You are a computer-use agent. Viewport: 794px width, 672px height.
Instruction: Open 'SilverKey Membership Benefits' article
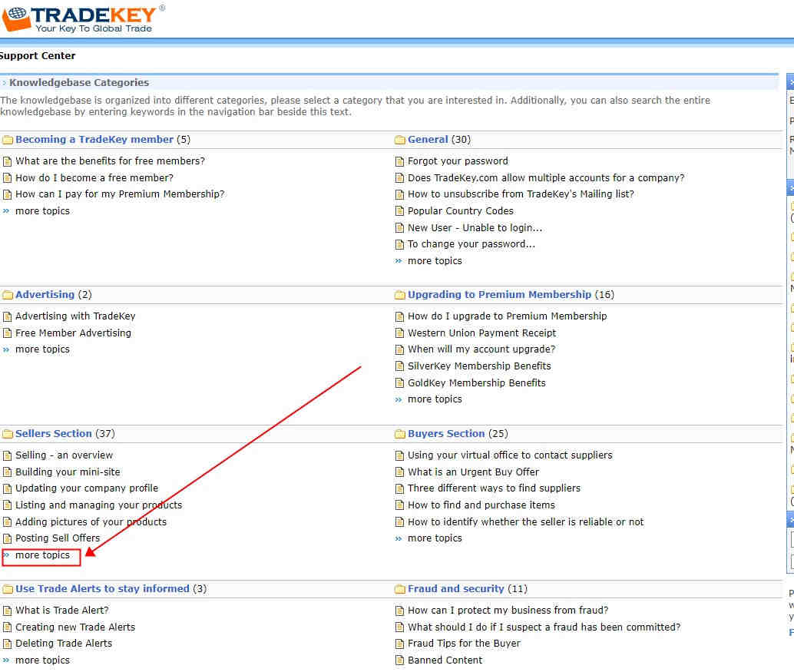point(479,366)
